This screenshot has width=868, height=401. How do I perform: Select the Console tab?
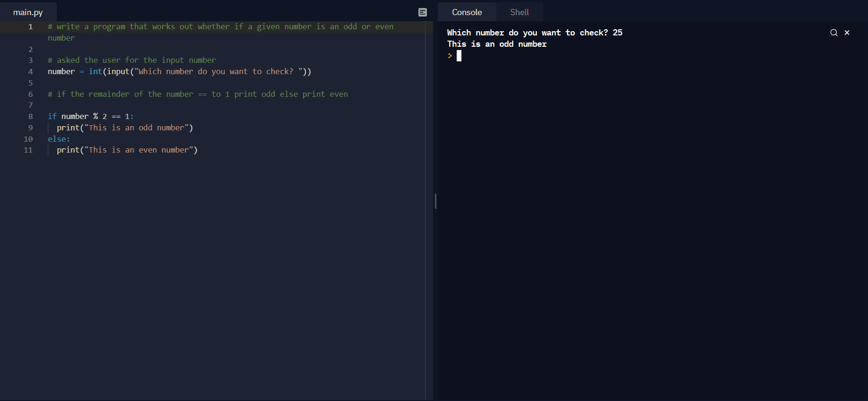click(467, 12)
